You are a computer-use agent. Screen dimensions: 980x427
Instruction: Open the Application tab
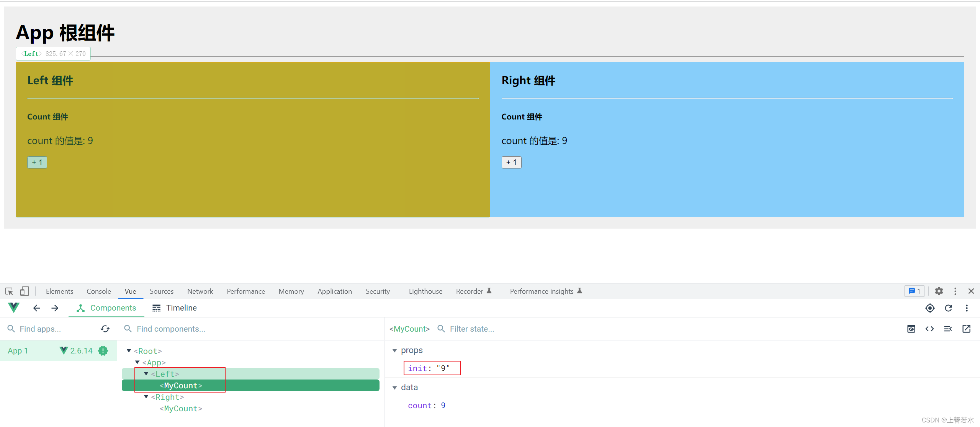(335, 291)
